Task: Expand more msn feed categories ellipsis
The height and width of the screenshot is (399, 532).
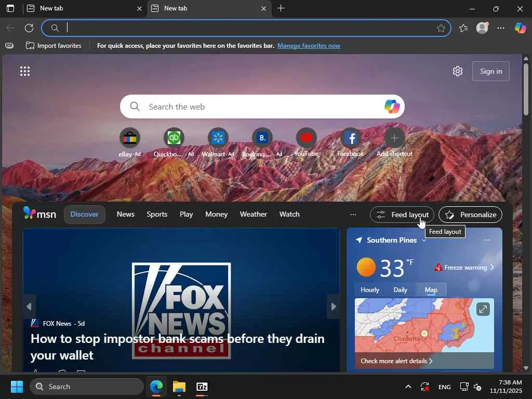Action: point(353,215)
